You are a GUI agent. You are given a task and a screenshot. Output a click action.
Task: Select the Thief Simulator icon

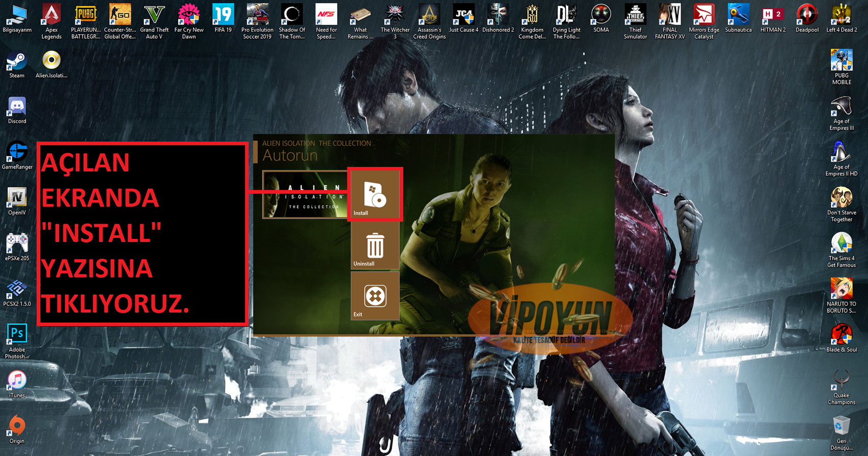[635, 21]
